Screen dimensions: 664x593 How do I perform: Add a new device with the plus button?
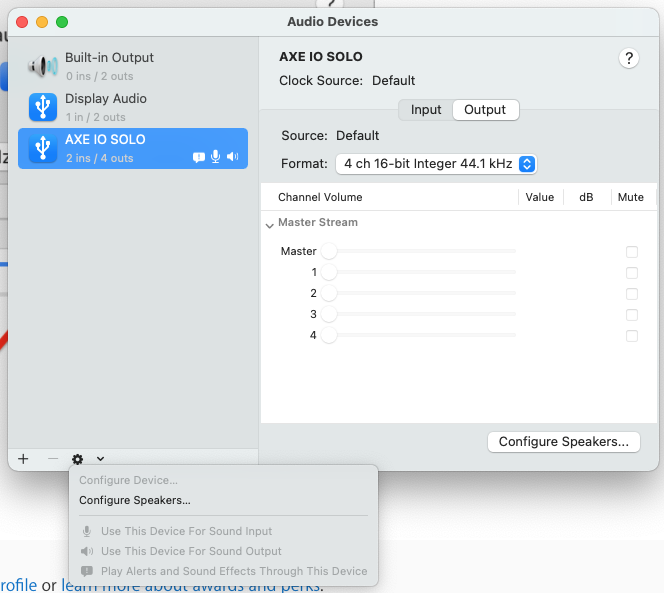pos(23,459)
